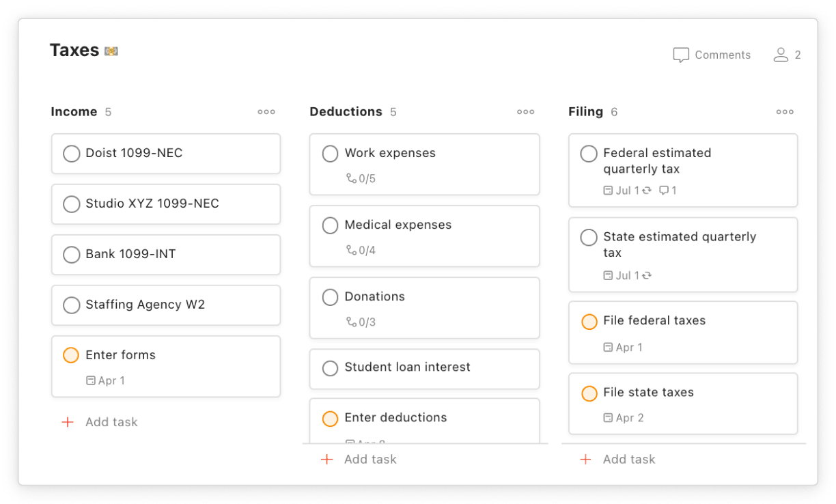
Task: Open the Deductions section options menu
Action: [525, 112]
